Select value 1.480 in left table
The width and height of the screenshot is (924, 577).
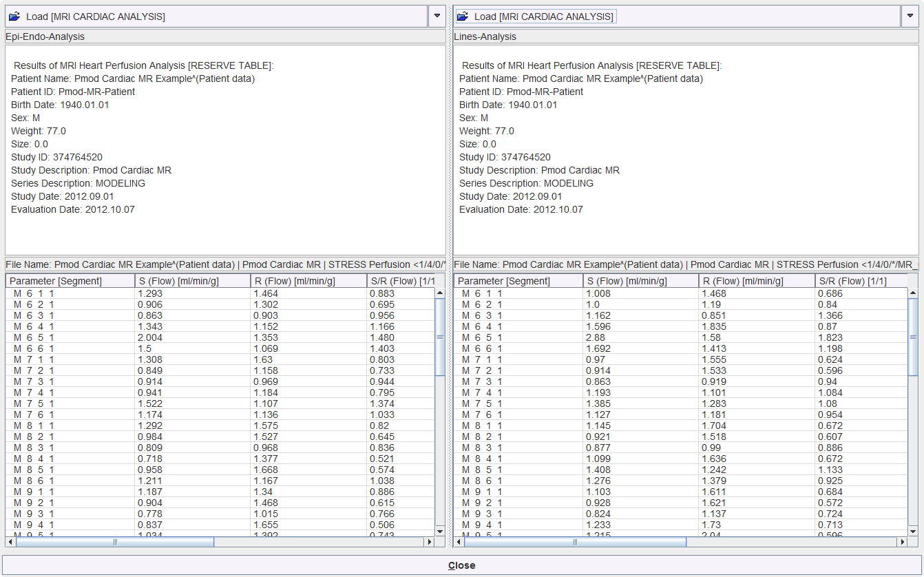coord(382,337)
